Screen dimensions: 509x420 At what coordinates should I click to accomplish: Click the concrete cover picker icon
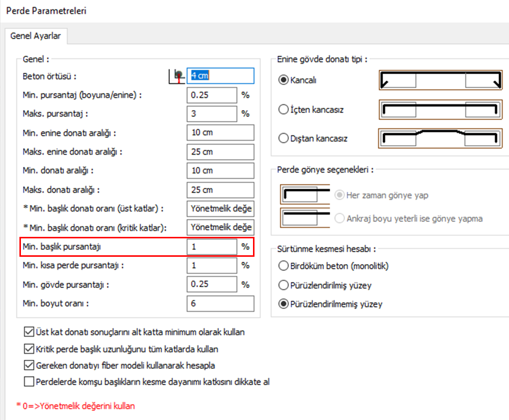tap(175, 76)
